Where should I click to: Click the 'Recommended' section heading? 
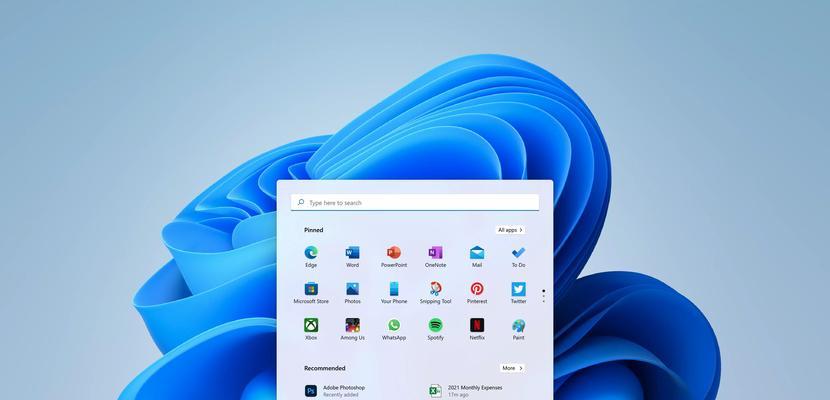pos(324,368)
